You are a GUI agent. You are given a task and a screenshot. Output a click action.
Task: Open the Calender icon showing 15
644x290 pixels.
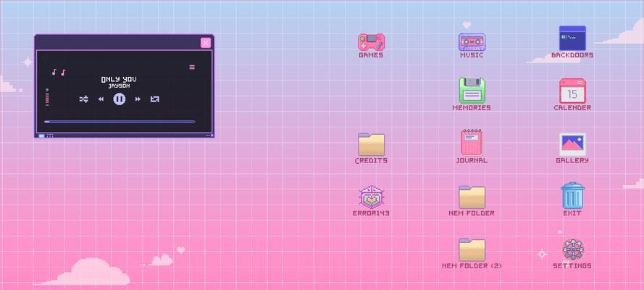(x=572, y=91)
